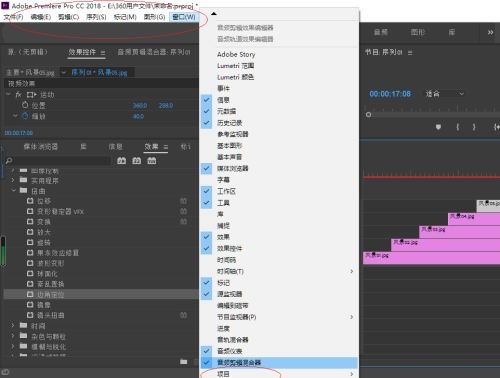Open the 效果控件 panel menu icon
Viewport: 500px width, 378px height.
(103, 53)
